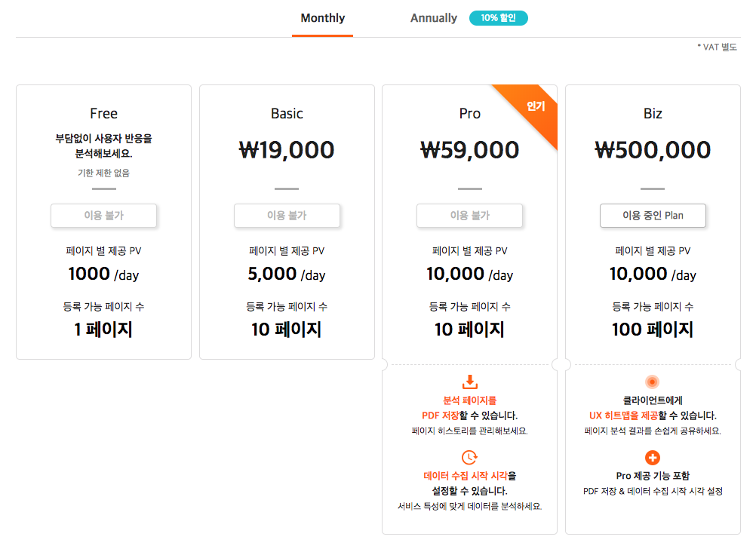Click the UX heatmap circle icon in Biz card
This screenshot has width=756, height=552.
(652, 382)
